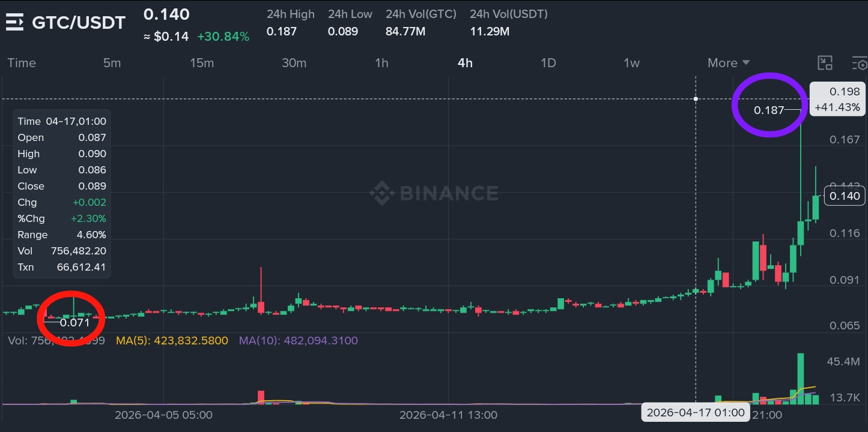The image size is (868, 432).
Task: Tap the 84.77M volume value
Action: pos(405,31)
